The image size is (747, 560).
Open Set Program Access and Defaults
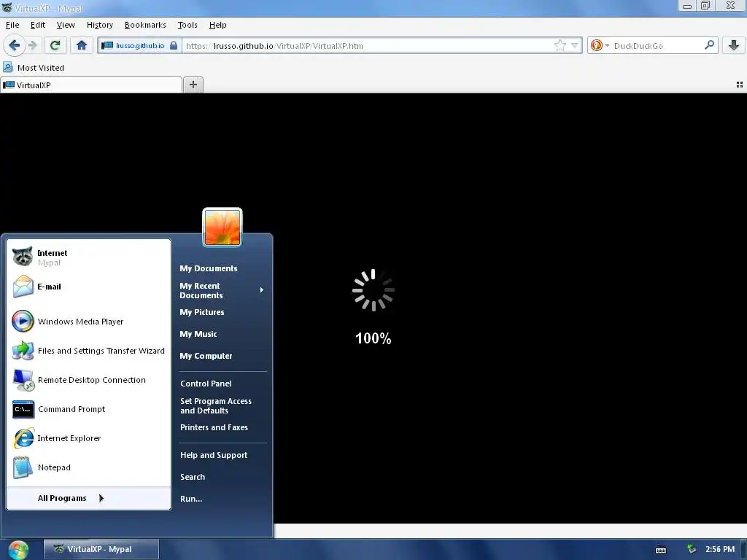[222, 405]
